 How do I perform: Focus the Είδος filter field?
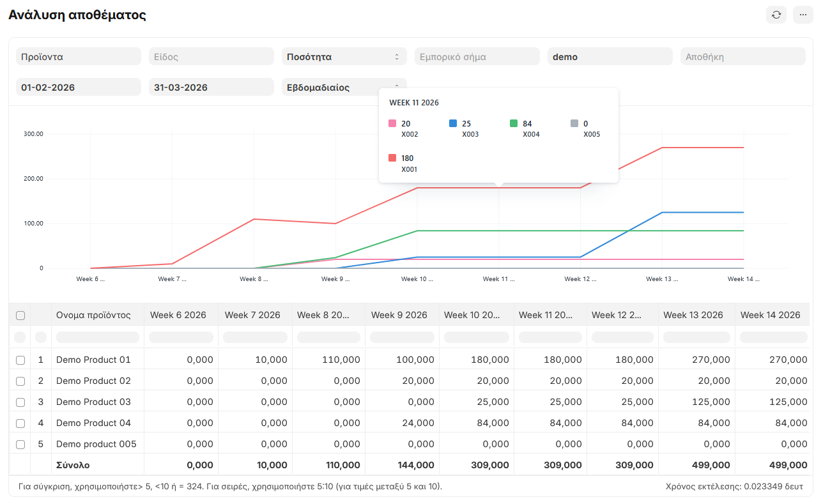tap(211, 57)
